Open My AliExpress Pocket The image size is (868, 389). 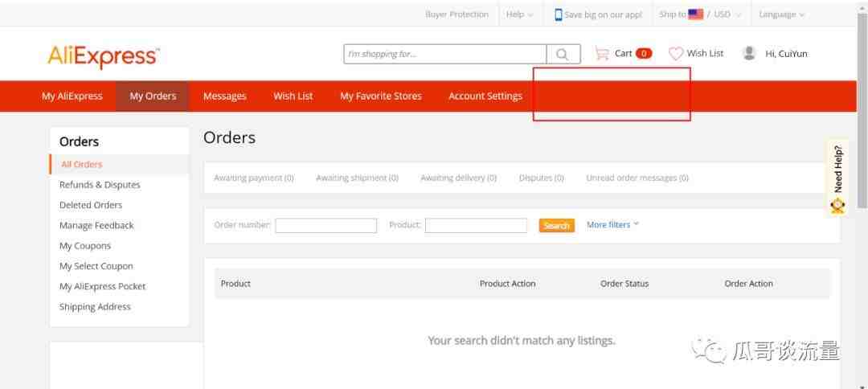tap(102, 287)
